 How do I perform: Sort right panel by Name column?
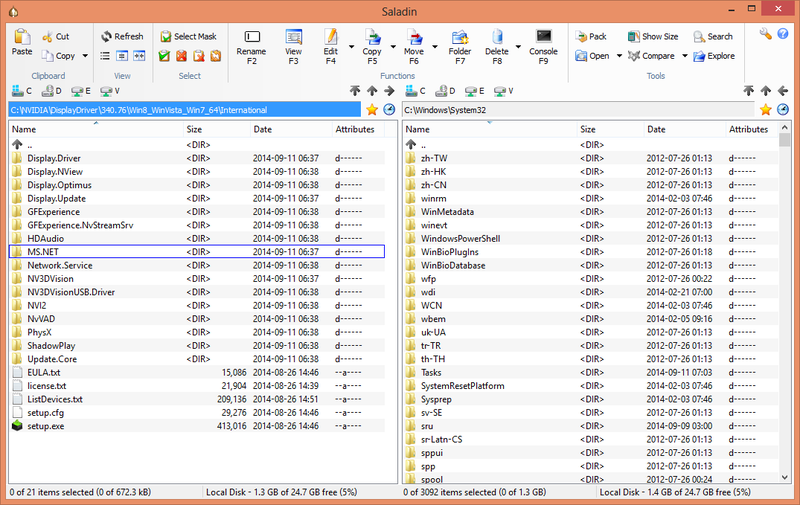[490, 130]
